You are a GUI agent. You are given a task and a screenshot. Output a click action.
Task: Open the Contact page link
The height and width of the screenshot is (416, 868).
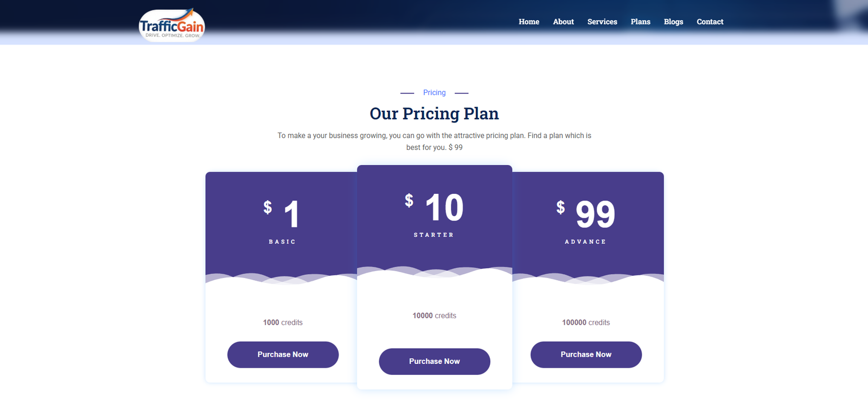(x=710, y=22)
